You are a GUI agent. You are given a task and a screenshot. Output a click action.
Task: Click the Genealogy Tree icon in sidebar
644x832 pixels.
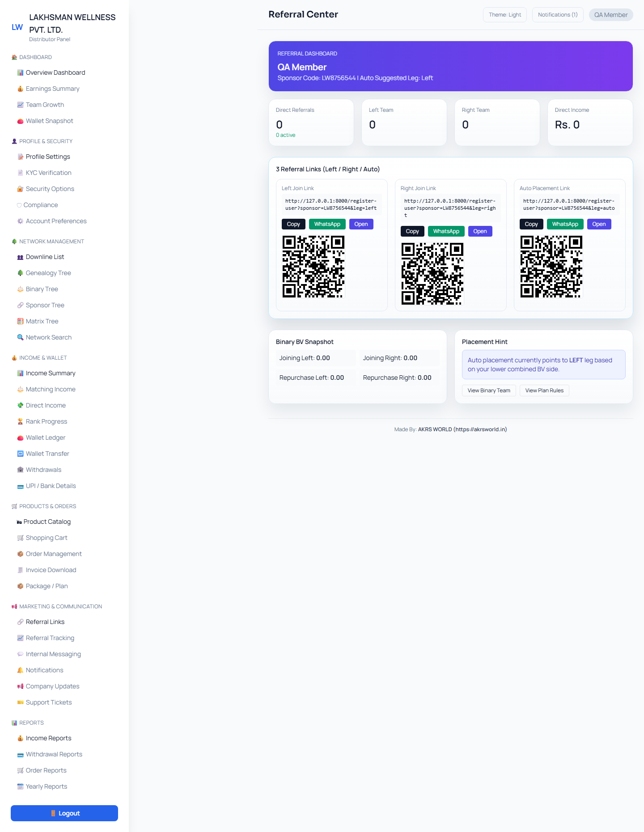20,273
